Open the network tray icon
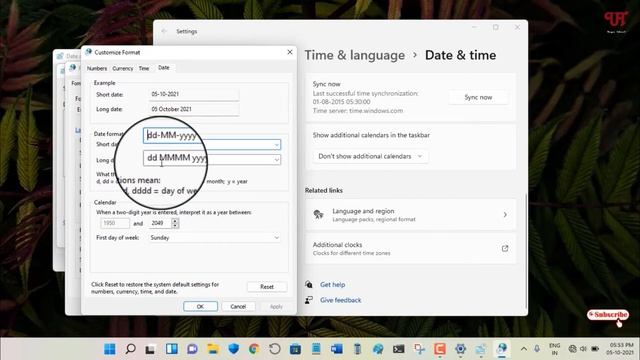The width and height of the screenshot is (640, 360). point(572,349)
